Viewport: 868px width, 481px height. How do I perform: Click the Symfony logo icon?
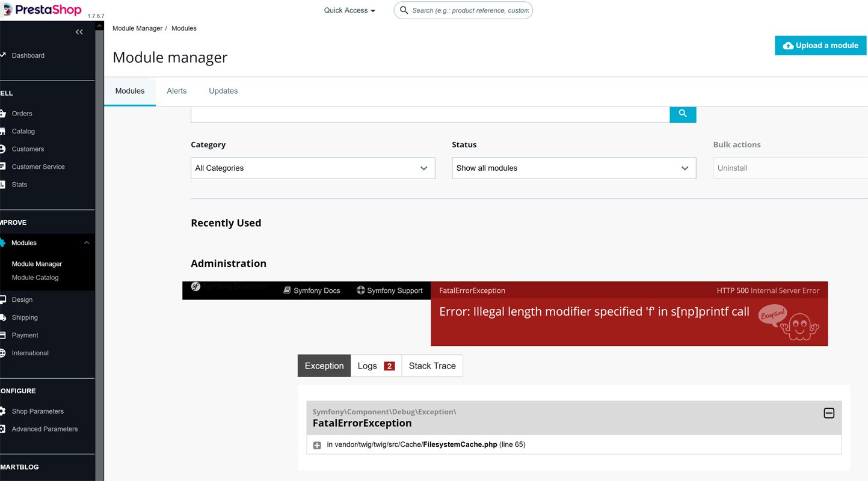(x=195, y=286)
